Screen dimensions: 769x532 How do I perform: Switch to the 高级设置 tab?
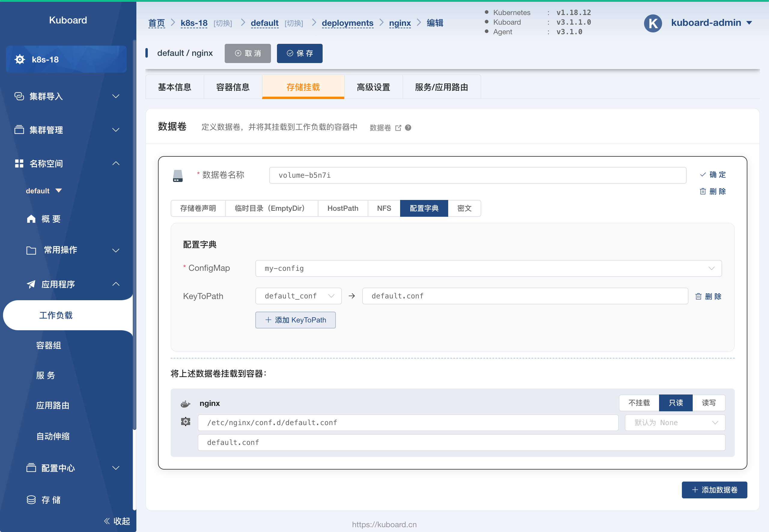coord(373,87)
